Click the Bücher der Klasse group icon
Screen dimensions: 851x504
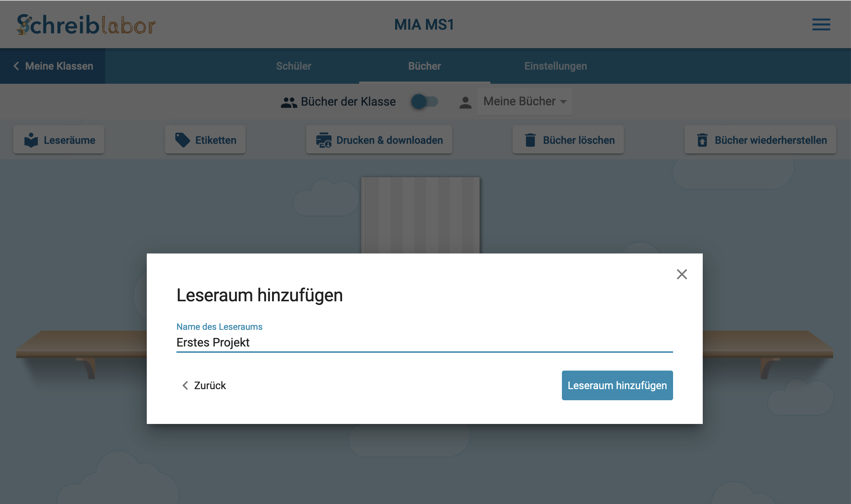(289, 102)
